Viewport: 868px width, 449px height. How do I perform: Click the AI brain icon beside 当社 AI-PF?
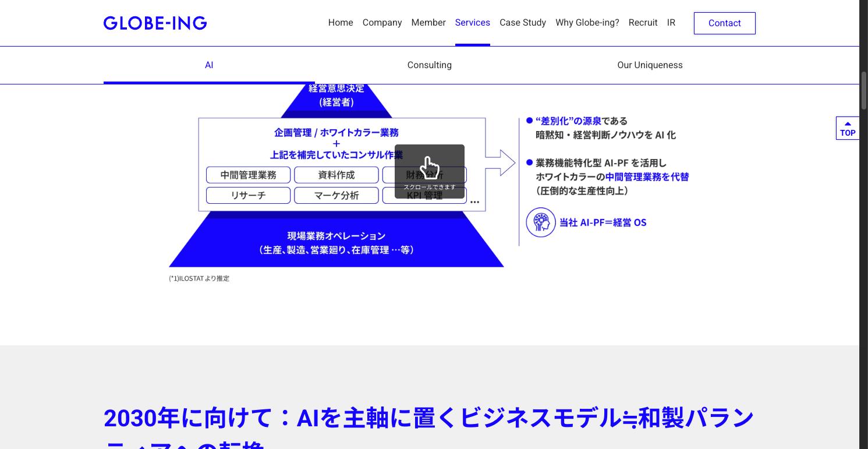541,222
